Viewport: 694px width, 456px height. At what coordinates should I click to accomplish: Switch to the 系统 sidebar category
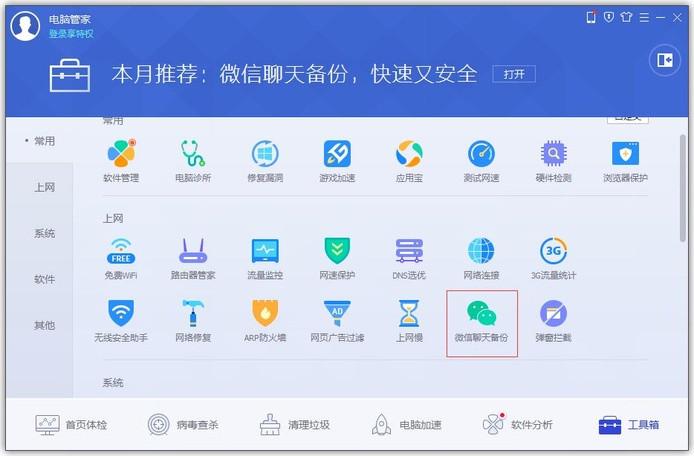(44, 233)
